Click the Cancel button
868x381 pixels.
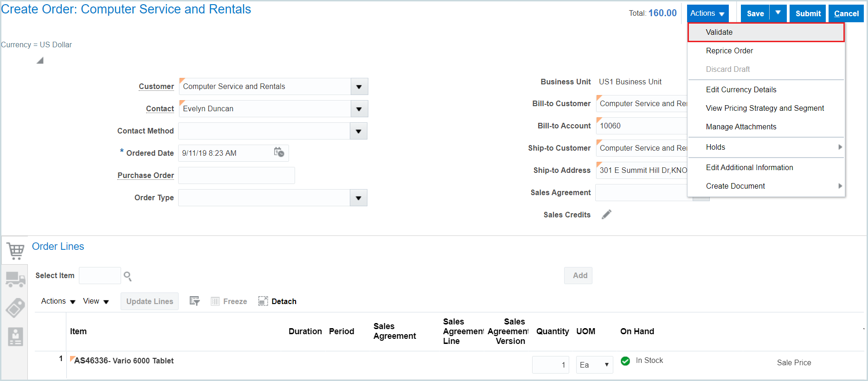click(x=846, y=13)
